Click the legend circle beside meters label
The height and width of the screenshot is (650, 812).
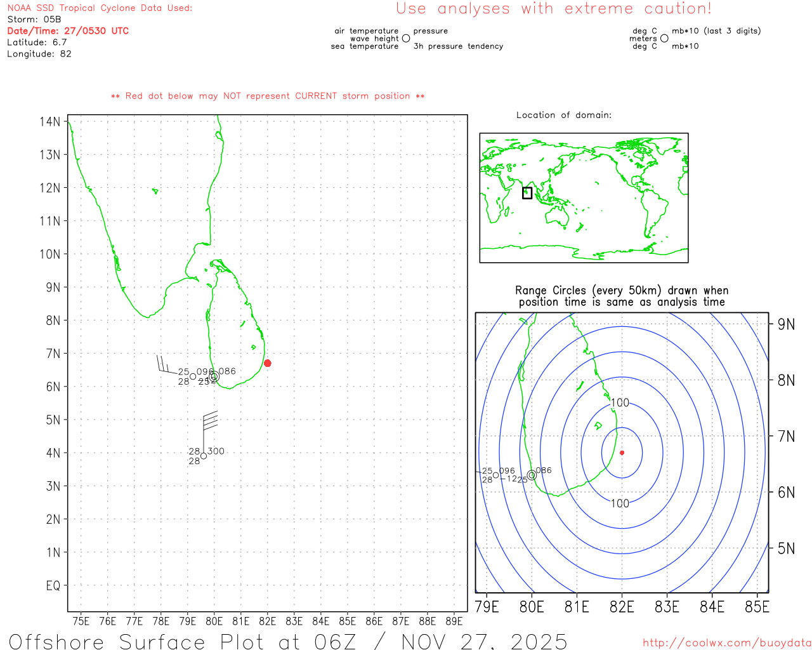click(664, 38)
